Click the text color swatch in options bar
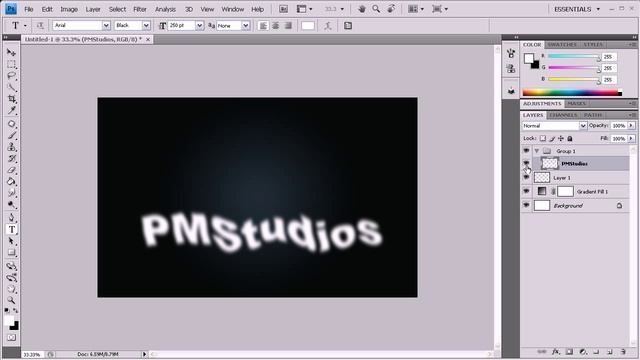640x360 pixels. point(308,26)
